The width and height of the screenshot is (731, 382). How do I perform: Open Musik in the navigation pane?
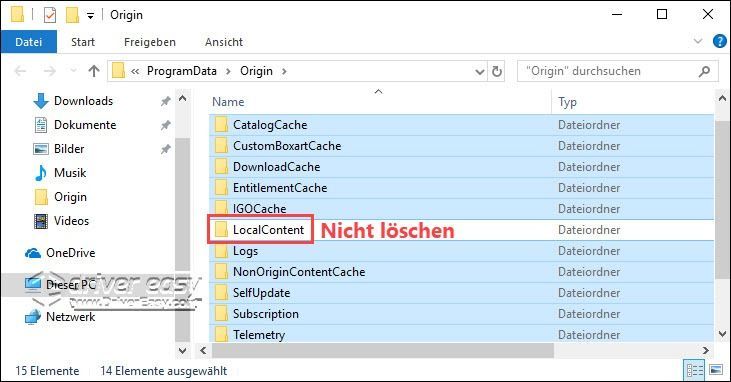[70, 173]
